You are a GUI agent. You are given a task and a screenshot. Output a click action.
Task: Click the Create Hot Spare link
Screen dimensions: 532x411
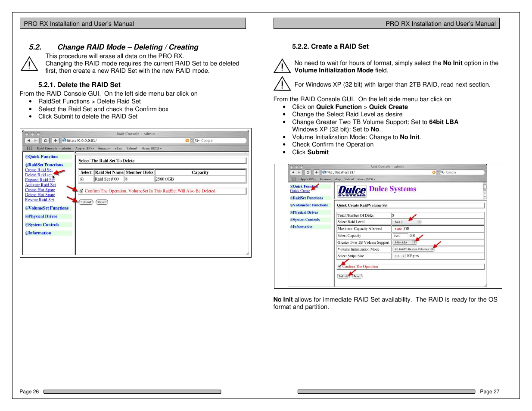click(x=40, y=190)
